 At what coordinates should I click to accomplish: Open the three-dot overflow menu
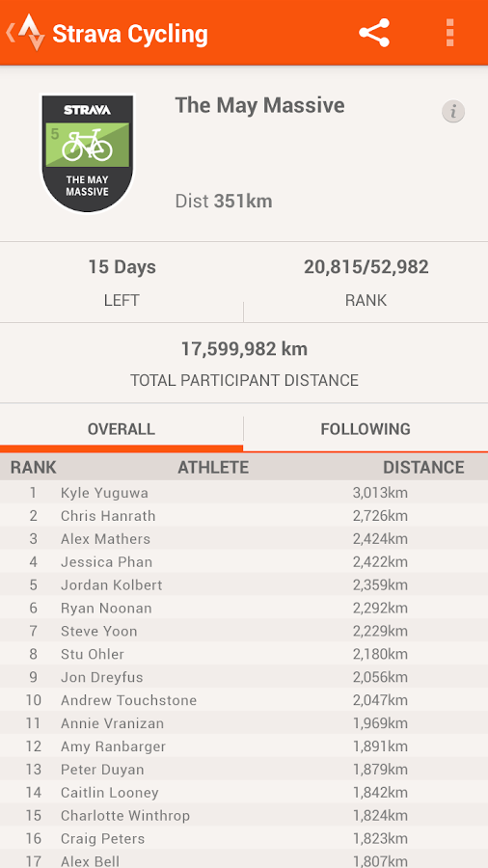[x=449, y=33]
